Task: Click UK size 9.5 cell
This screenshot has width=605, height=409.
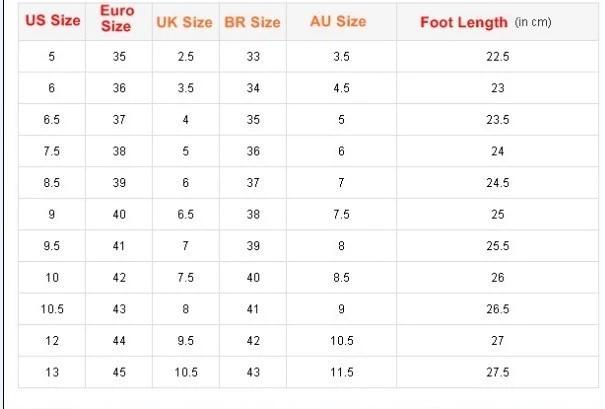Action: (x=185, y=340)
